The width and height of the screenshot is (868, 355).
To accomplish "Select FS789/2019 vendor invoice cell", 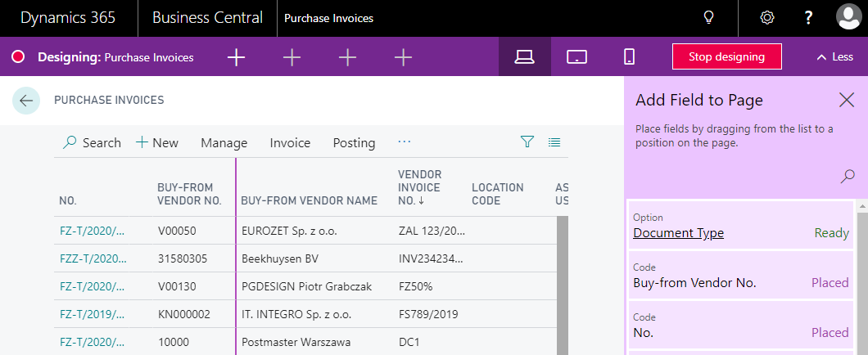I will pos(428,314).
